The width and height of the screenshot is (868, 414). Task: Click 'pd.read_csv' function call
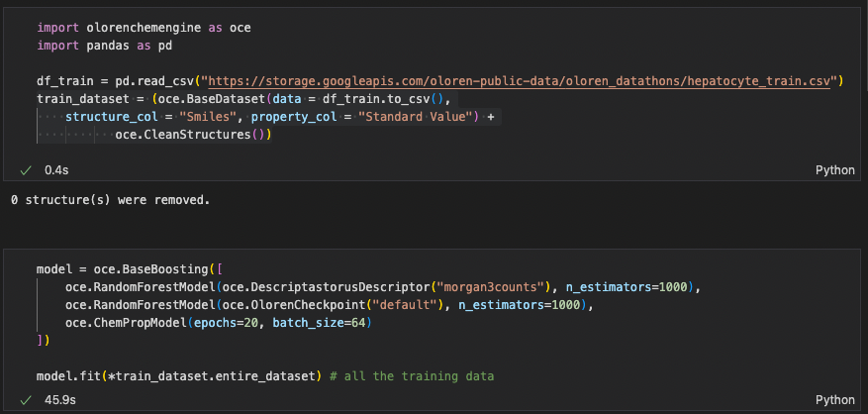pyautogui.click(x=154, y=81)
